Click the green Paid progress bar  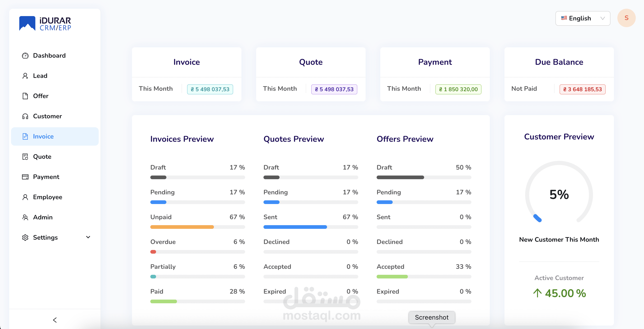click(x=198, y=301)
